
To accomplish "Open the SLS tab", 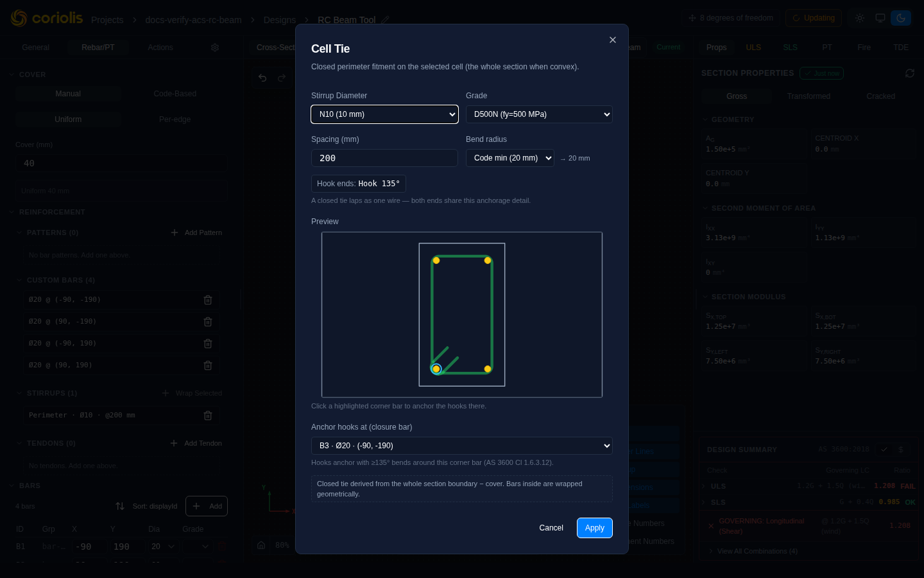I will coord(791,48).
